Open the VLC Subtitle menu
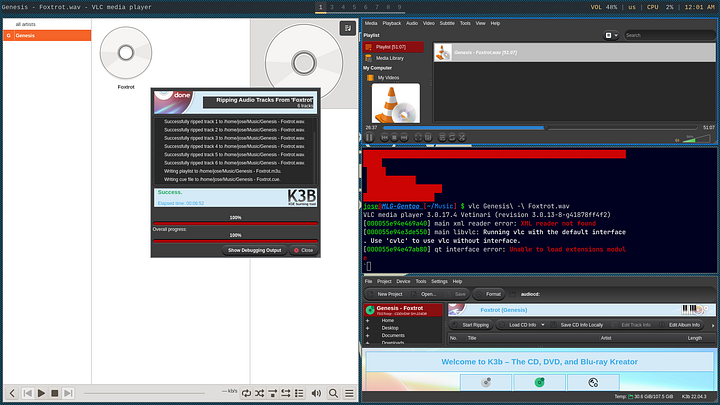Viewport: 720px width, 405px height. pos(447,23)
